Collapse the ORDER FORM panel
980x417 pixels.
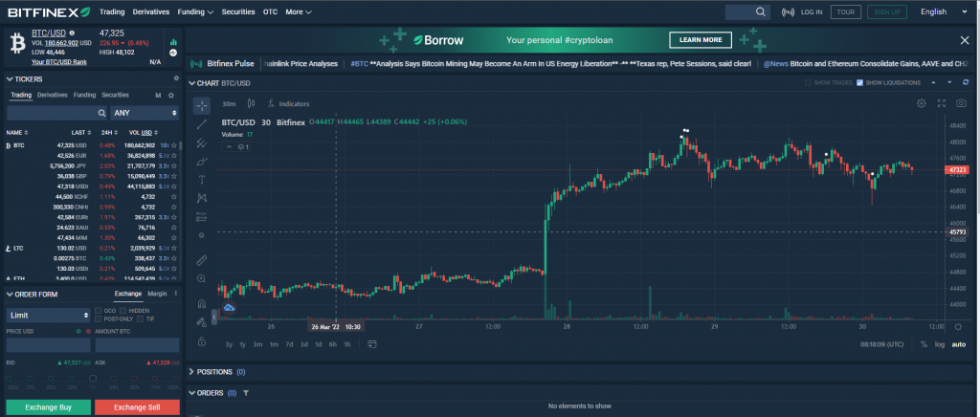[10, 294]
